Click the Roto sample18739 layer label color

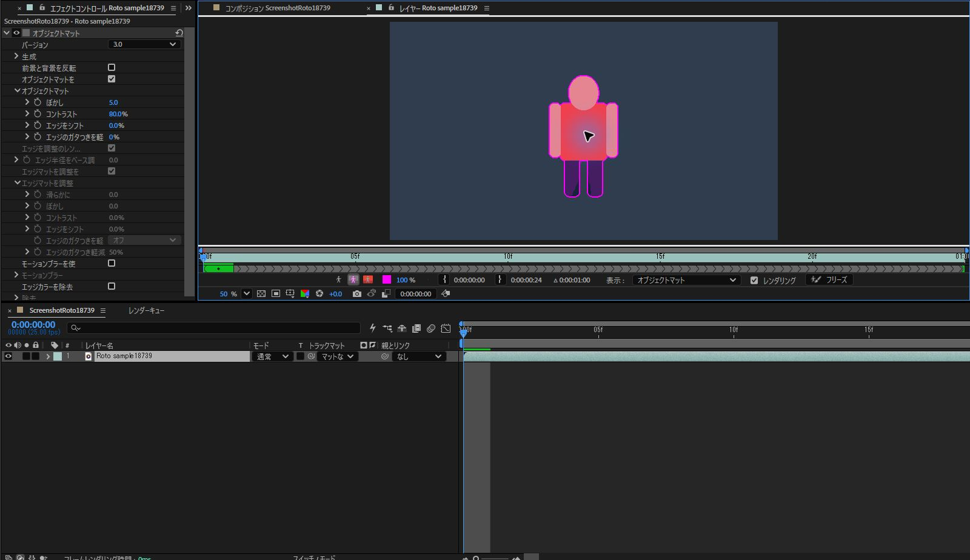pos(58,356)
